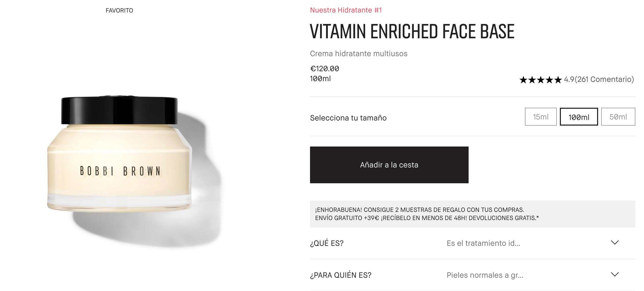The image size is (644, 291).
Task: Click Añadir a la cesta button
Action: (389, 165)
